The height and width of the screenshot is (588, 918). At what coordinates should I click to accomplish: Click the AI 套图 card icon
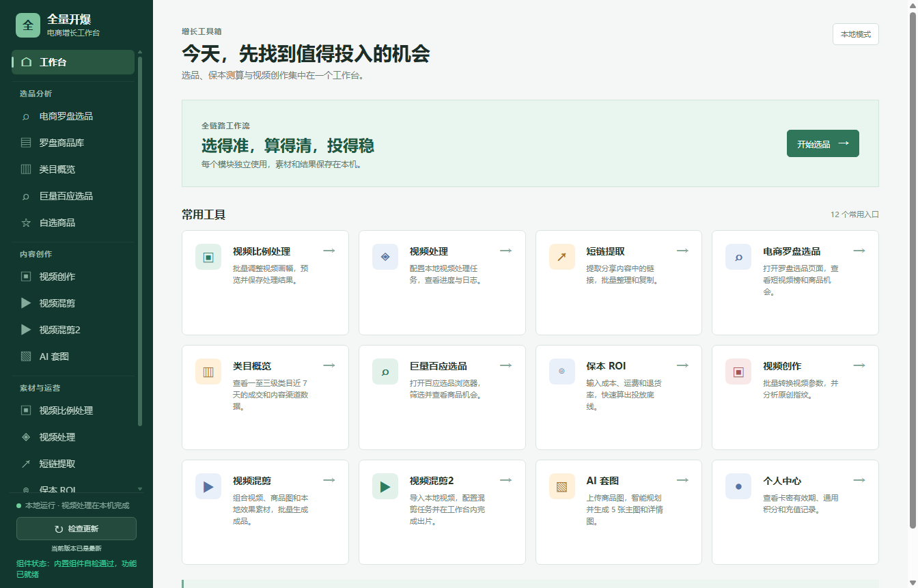pos(562,486)
